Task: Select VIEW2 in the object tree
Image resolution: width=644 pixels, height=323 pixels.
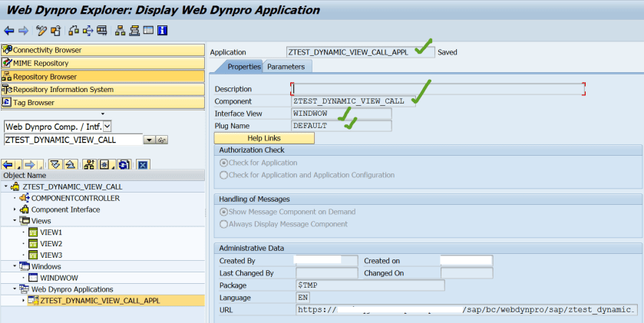Action: click(51, 243)
